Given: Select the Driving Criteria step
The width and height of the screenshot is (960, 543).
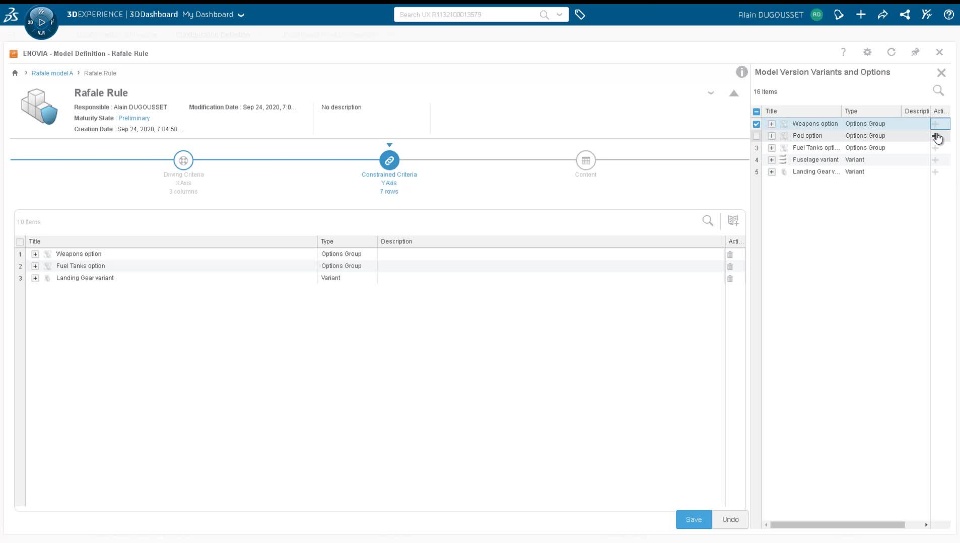Looking at the screenshot, I should pyautogui.click(x=183, y=160).
